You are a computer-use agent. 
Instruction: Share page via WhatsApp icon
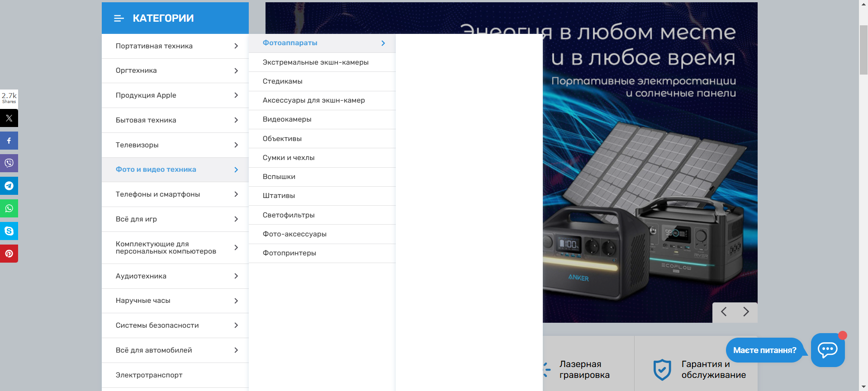tap(9, 208)
